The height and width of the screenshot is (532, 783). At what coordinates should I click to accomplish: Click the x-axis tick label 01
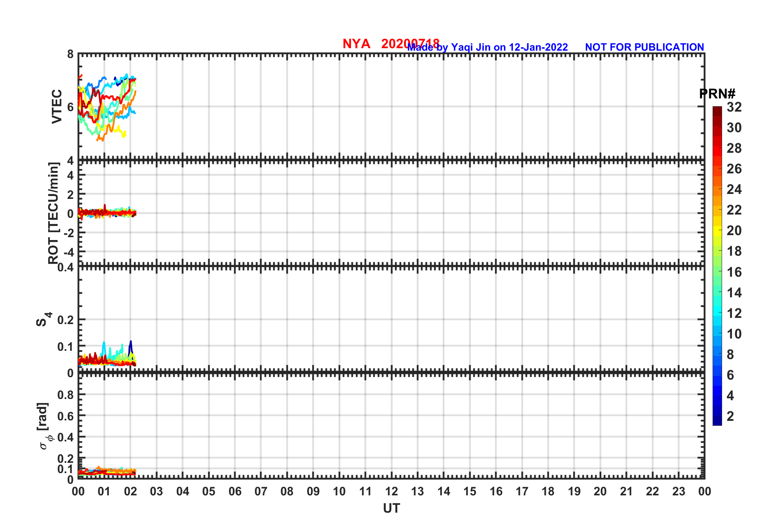tap(104, 491)
